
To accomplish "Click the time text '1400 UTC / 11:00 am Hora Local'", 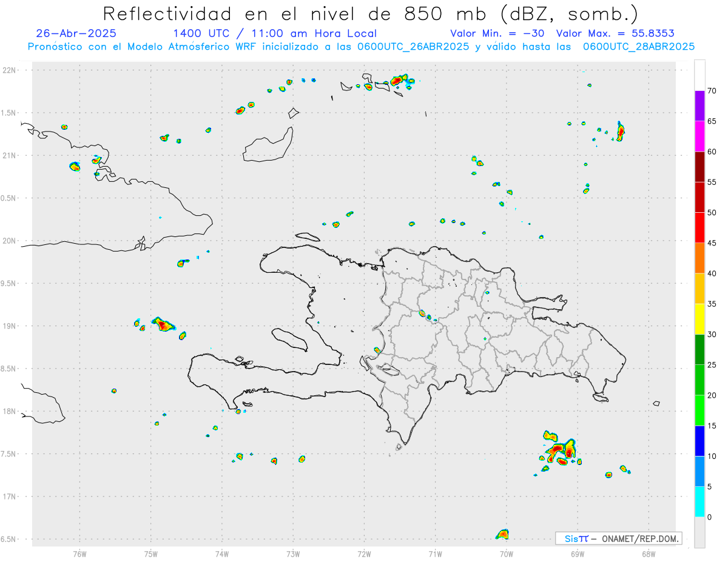I will 275,33.
